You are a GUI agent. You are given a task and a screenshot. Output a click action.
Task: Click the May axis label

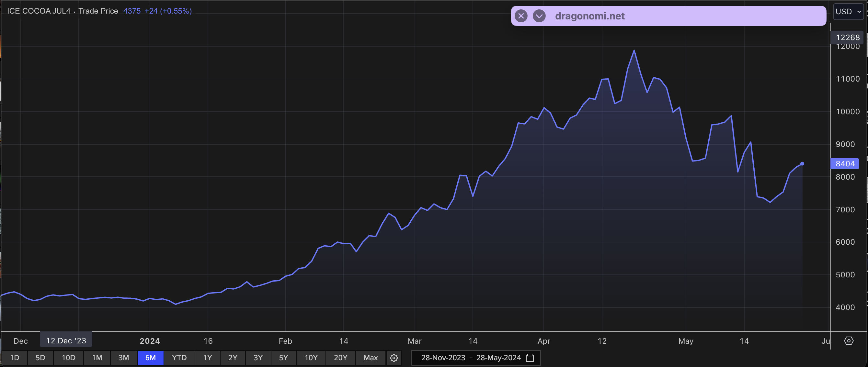click(686, 341)
